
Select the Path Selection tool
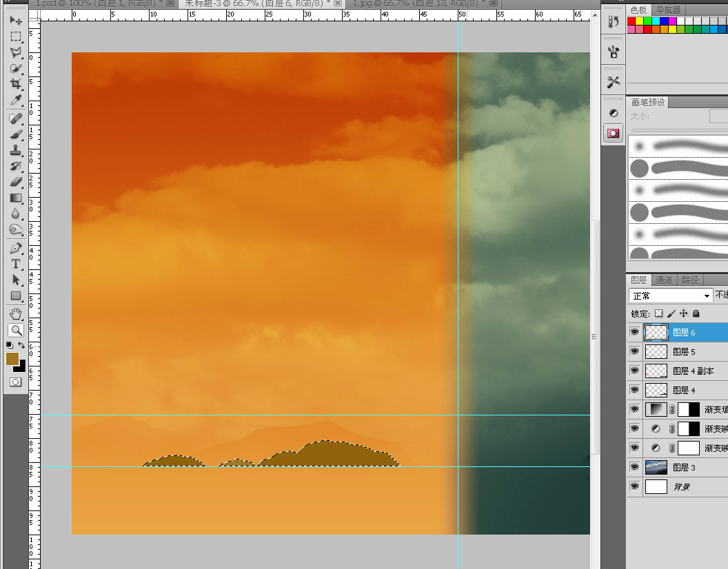point(16,280)
